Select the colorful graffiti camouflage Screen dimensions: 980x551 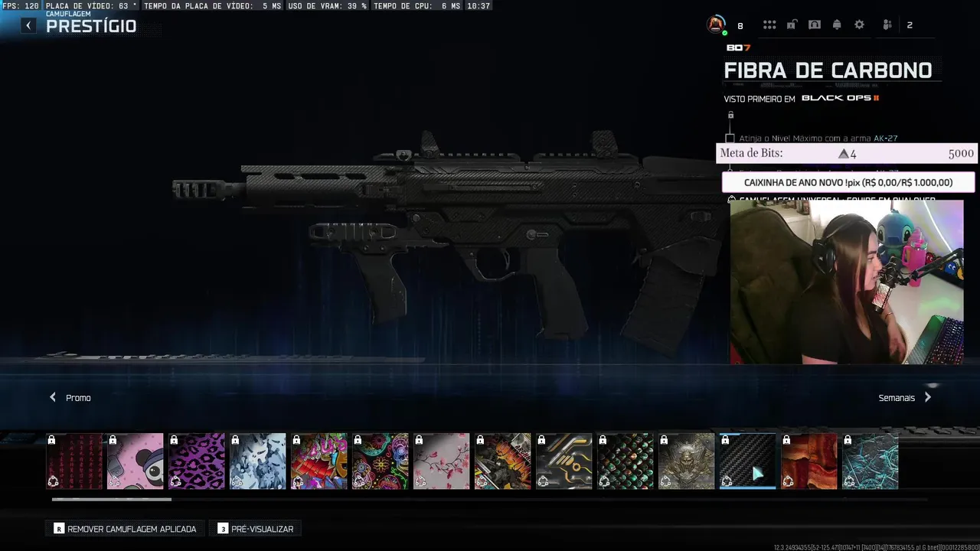point(319,461)
